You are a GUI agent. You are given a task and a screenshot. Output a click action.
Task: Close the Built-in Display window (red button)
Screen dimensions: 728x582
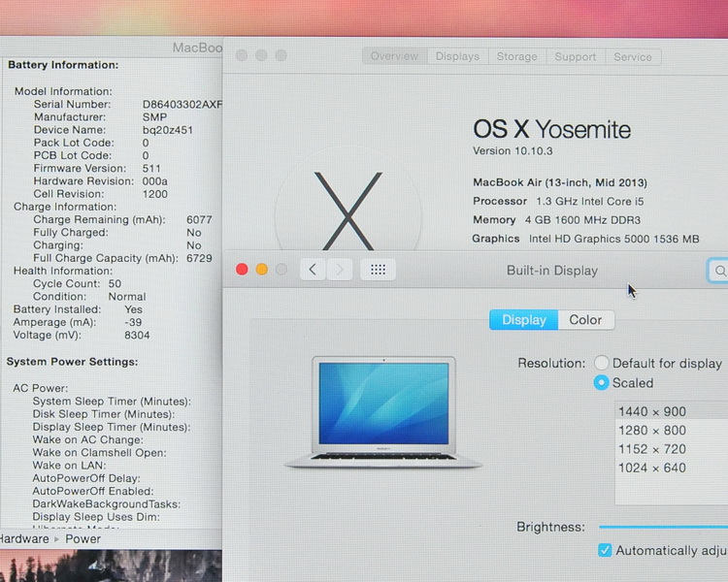click(x=242, y=270)
